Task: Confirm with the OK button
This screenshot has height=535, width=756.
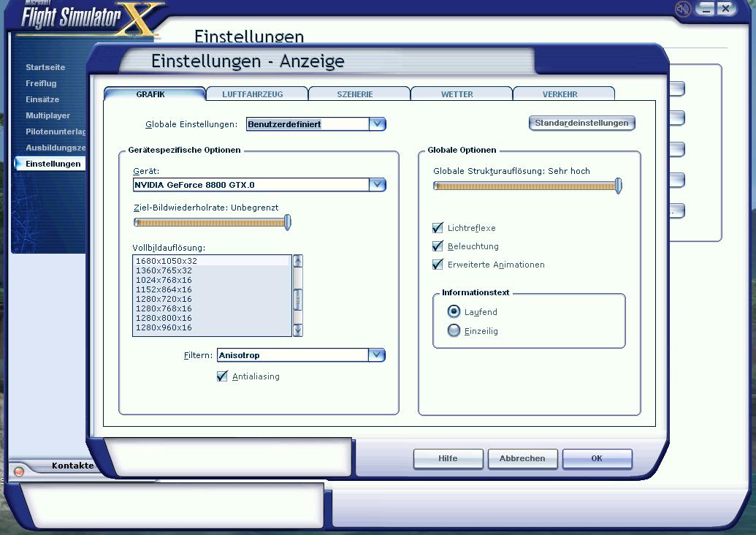Action: (597, 458)
